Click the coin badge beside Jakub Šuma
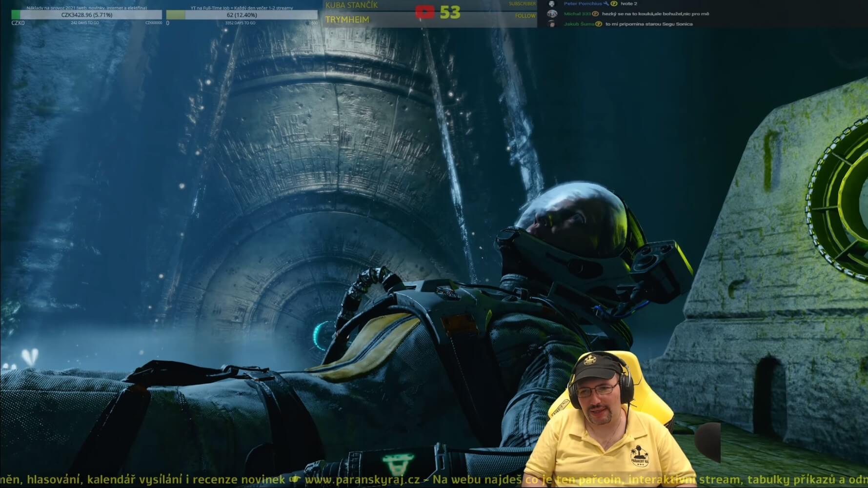This screenshot has width=868, height=488. pyautogui.click(x=598, y=24)
